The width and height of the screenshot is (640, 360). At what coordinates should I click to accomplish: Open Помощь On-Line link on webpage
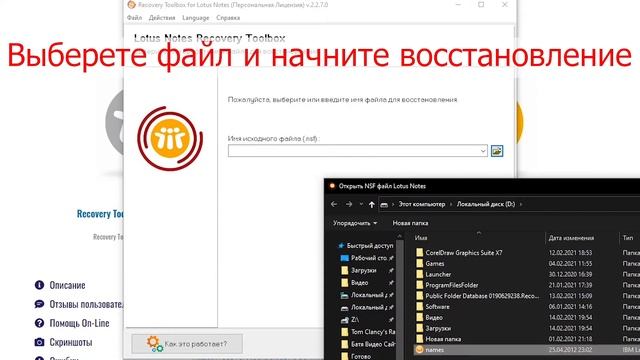[x=79, y=323]
